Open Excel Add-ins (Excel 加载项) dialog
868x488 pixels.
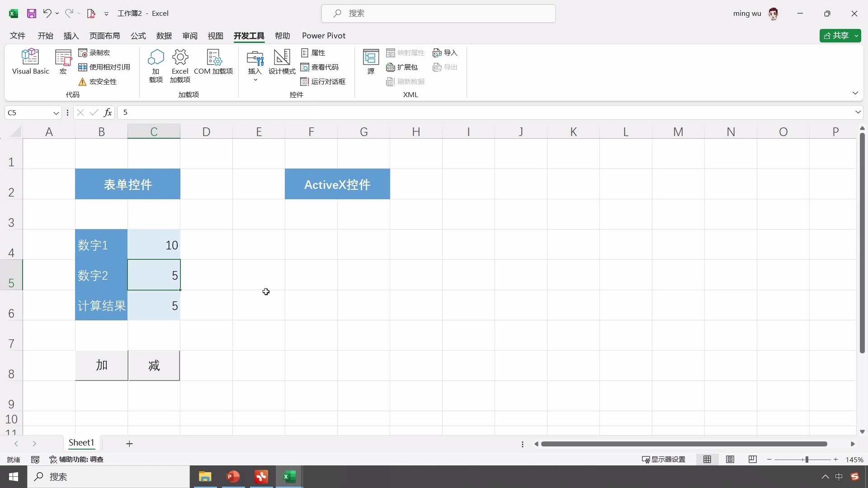(x=180, y=66)
